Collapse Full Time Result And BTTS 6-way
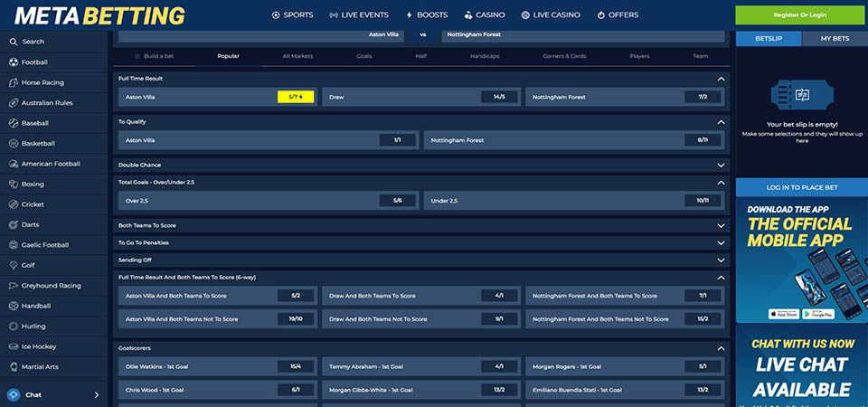 (x=721, y=278)
